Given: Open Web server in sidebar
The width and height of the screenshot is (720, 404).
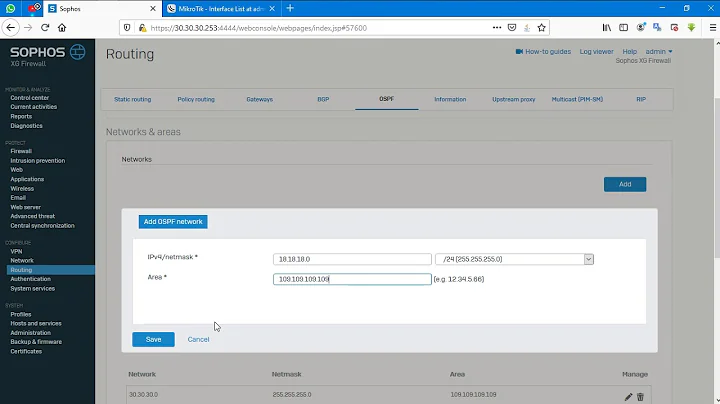Looking at the screenshot, I should coord(26,207).
